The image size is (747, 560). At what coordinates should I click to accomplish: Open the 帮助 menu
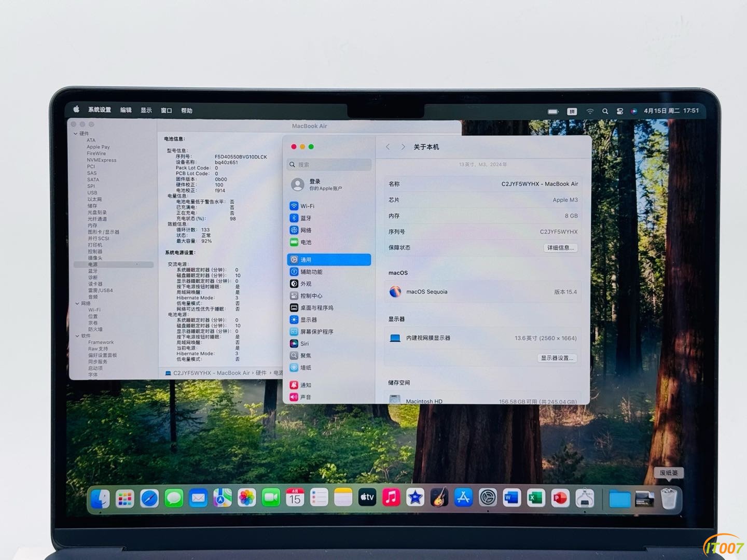coord(187,110)
